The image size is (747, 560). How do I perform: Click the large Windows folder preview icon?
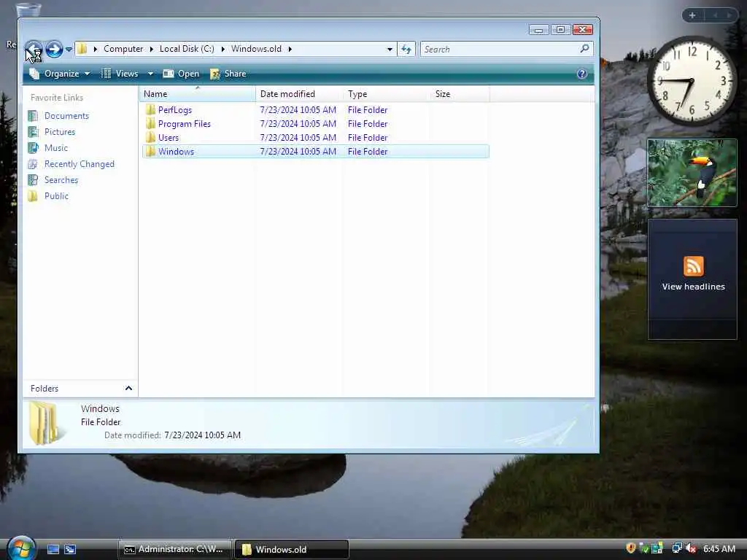click(x=44, y=423)
